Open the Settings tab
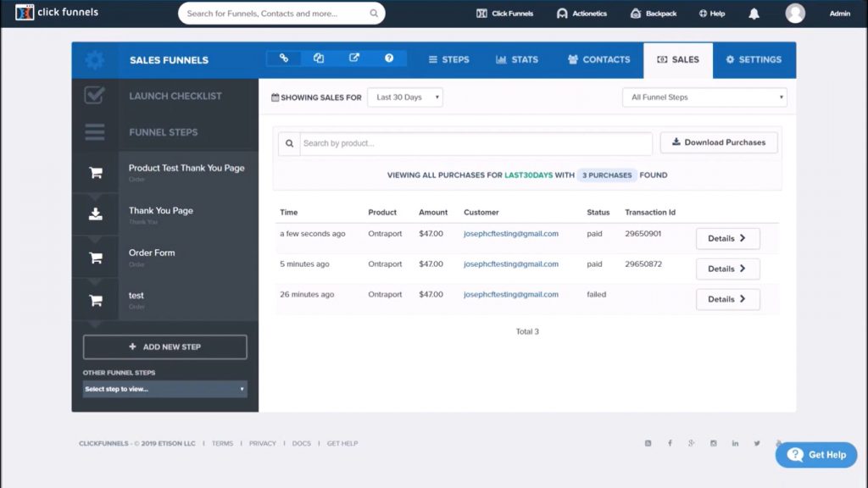This screenshot has width=868, height=488. pos(754,60)
